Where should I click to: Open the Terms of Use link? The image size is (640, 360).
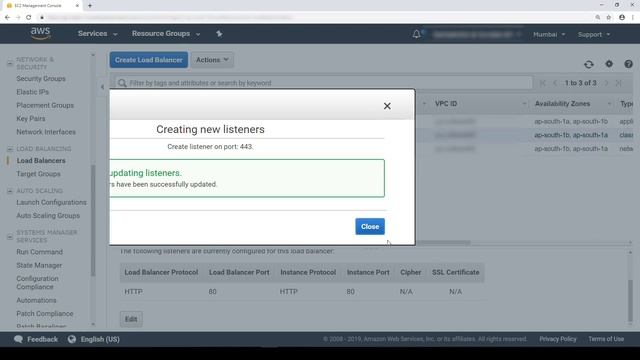click(606, 339)
